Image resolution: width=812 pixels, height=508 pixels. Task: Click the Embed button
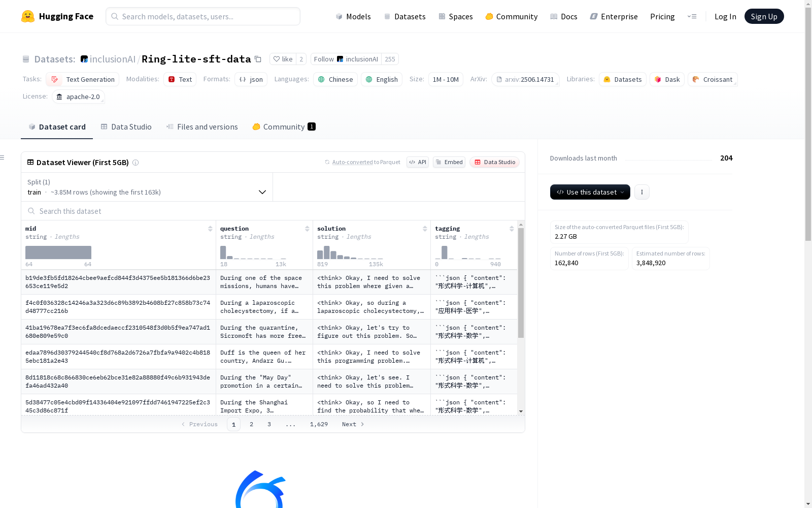[x=449, y=162]
